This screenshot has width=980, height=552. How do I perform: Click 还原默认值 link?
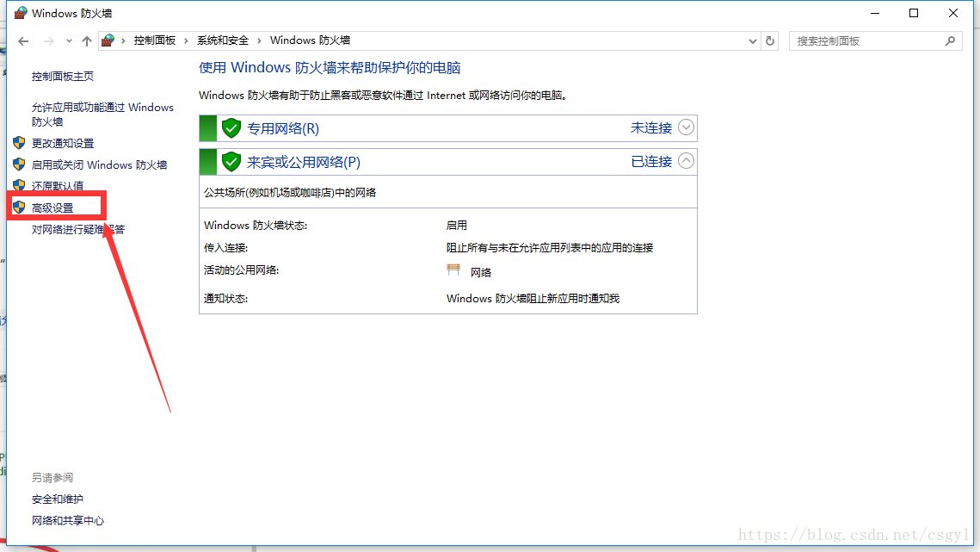58,186
